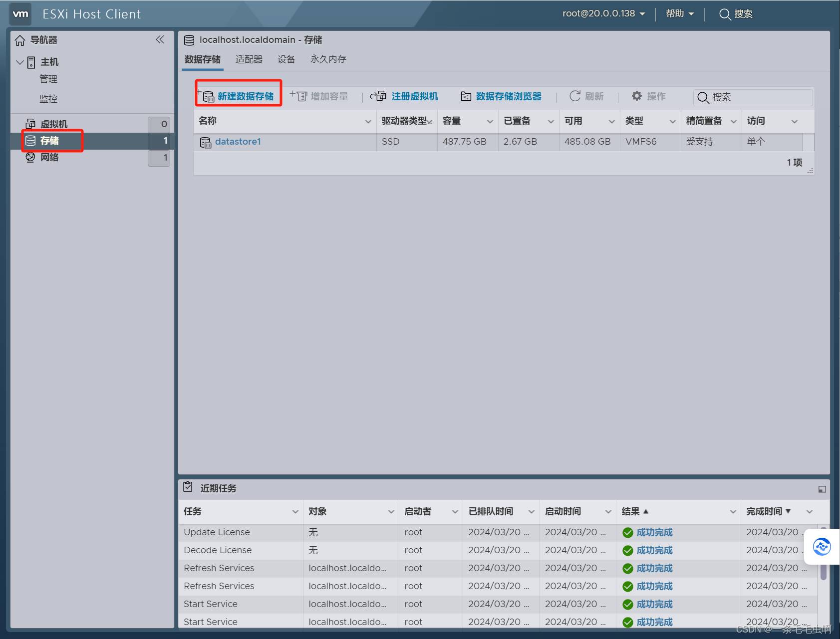The height and width of the screenshot is (639, 840).
Task: Switch to the Adapters (适配器) tab
Action: (x=249, y=59)
